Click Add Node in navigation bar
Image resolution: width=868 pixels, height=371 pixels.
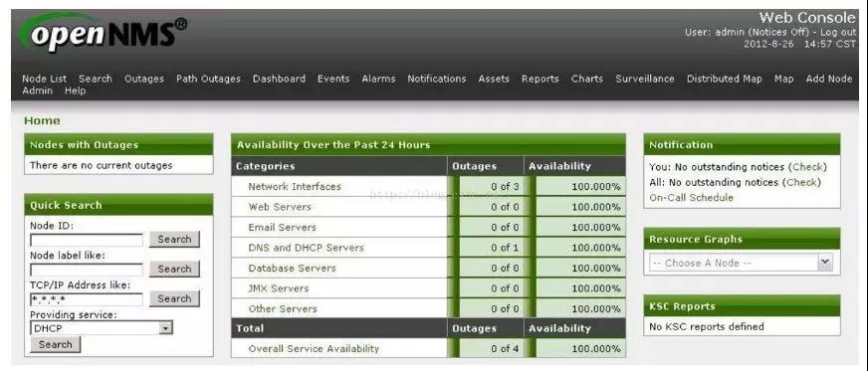[x=829, y=79]
